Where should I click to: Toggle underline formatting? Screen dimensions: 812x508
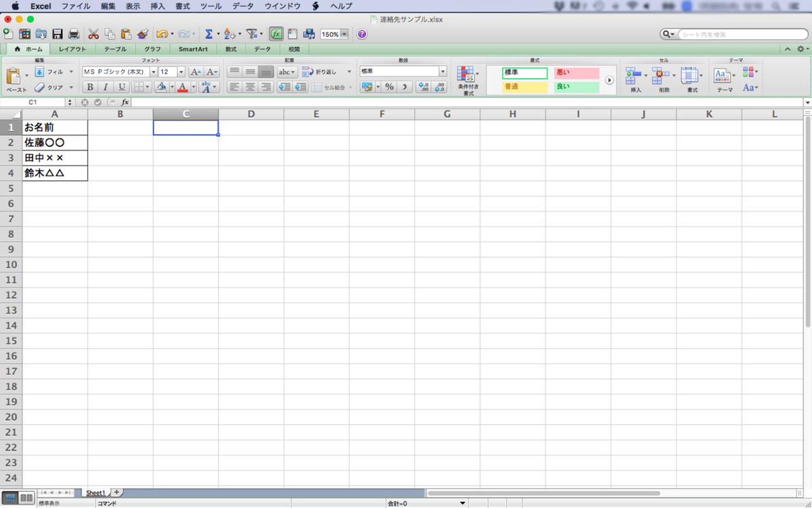click(122, 87)
